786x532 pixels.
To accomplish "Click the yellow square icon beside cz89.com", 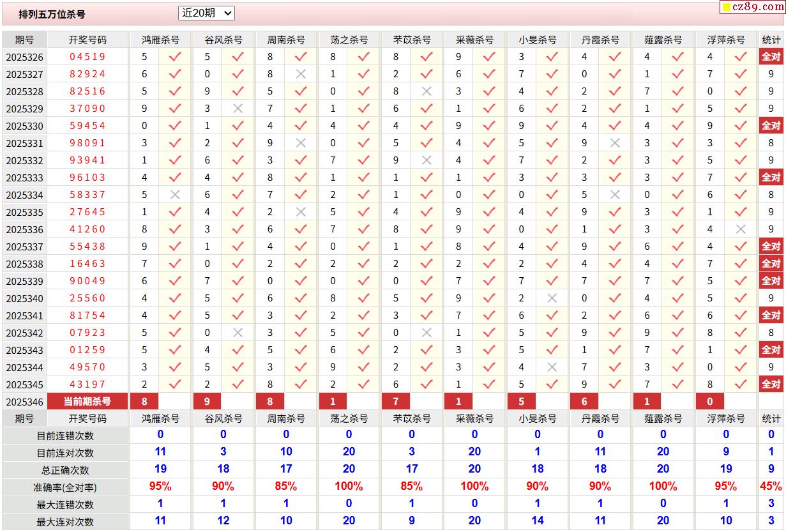I will [727, 8].
